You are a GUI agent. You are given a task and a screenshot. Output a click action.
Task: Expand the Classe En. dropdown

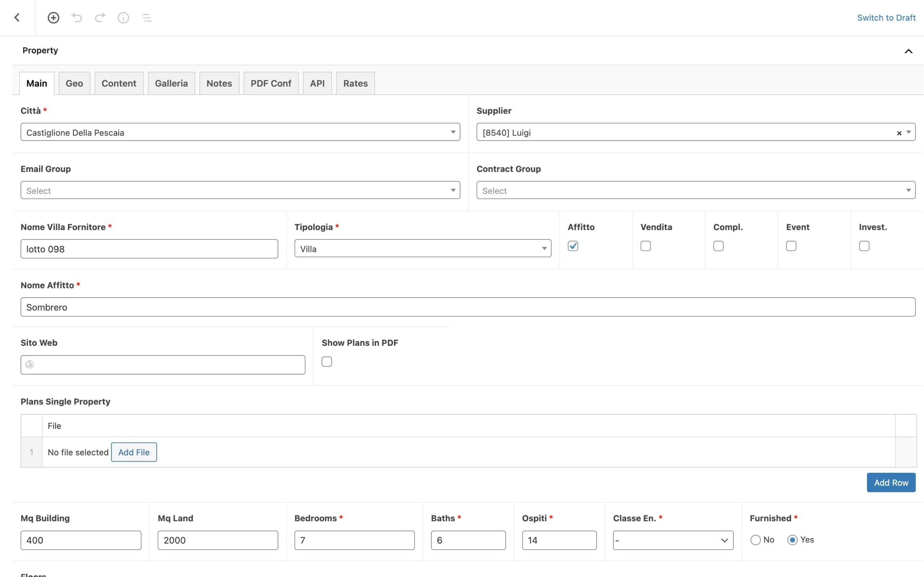click(x=673, y=540)
